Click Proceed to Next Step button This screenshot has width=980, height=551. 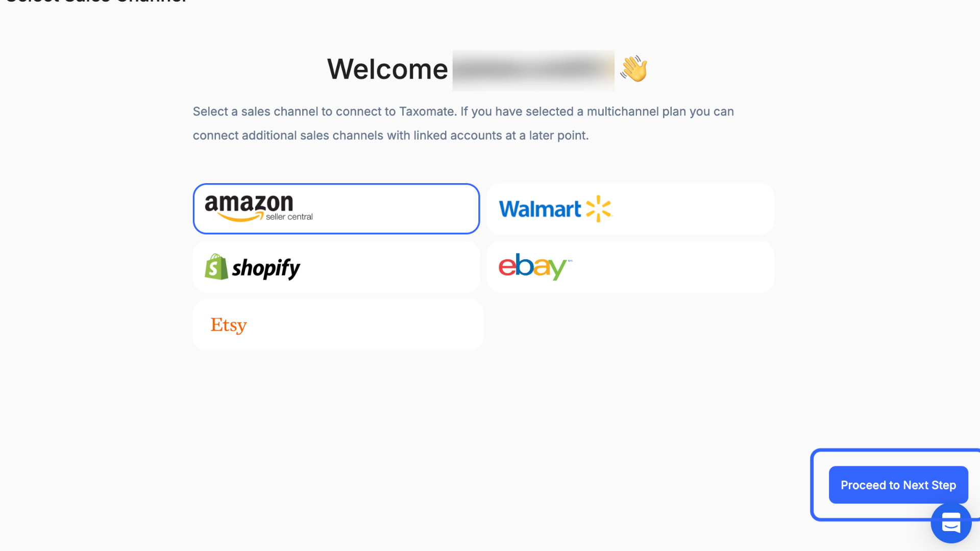tap(898, 485)
